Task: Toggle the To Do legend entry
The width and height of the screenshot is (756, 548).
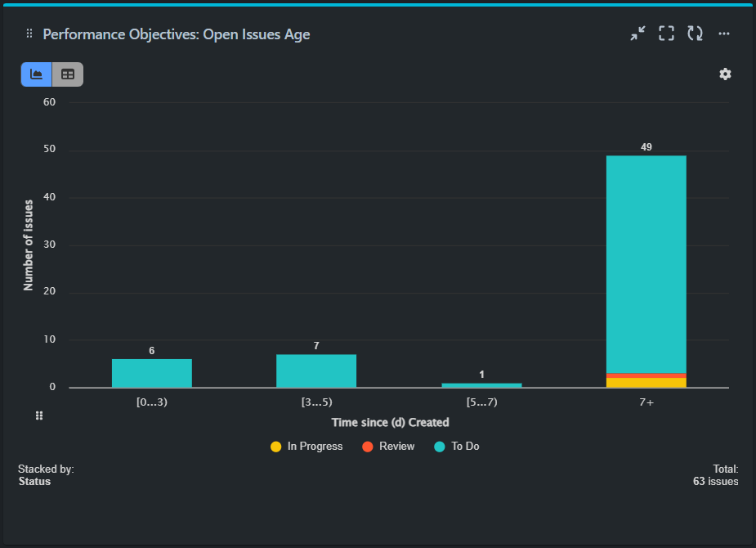Action: tap(456, 446)
